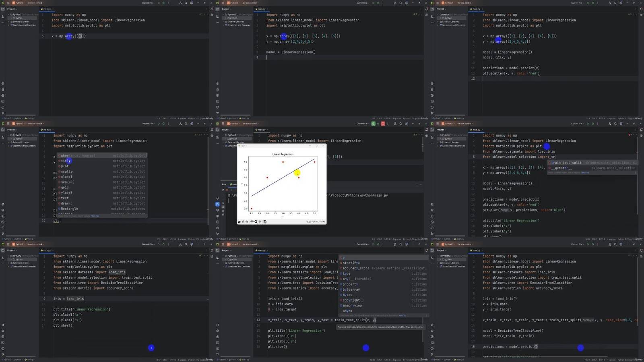Open the Terminal sidebar icon in the plt. autocomplete frame
Viewport: 644px width, 362px height.
(3, 222)
